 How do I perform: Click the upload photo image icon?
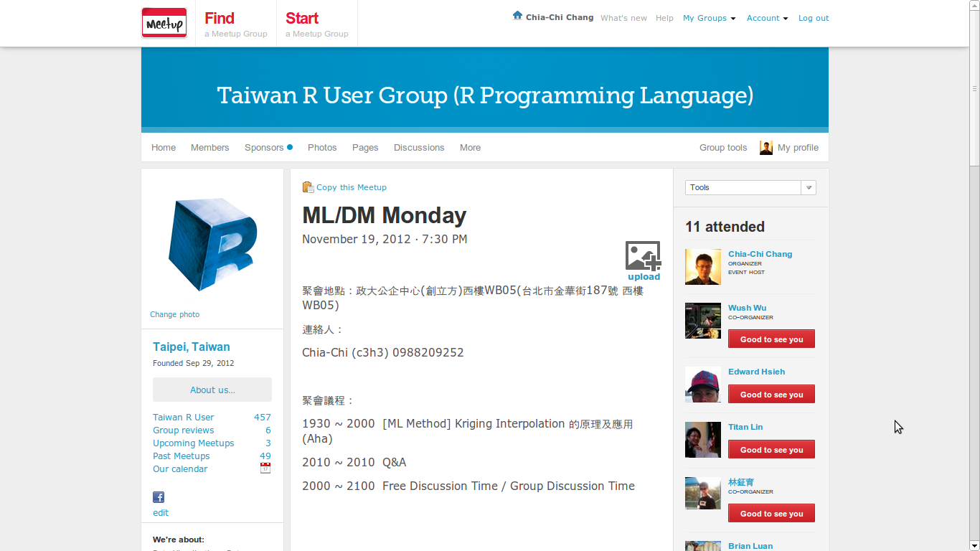coord(643,255)
